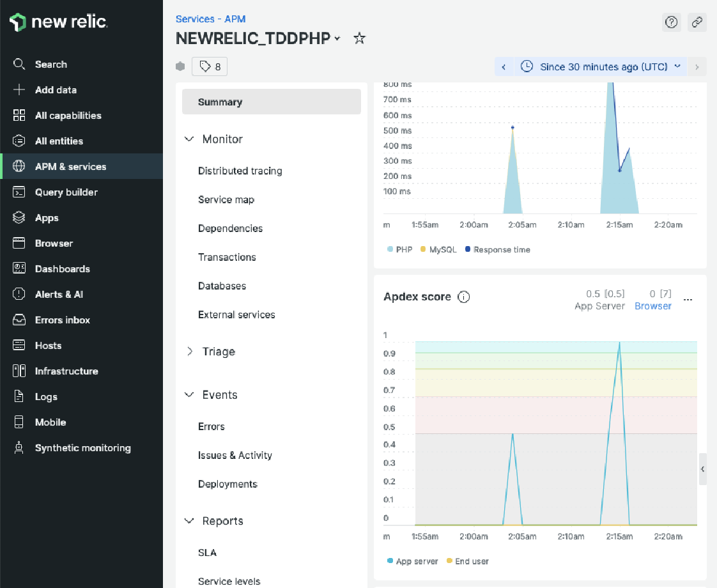Open Service levels report

(229, 582)
